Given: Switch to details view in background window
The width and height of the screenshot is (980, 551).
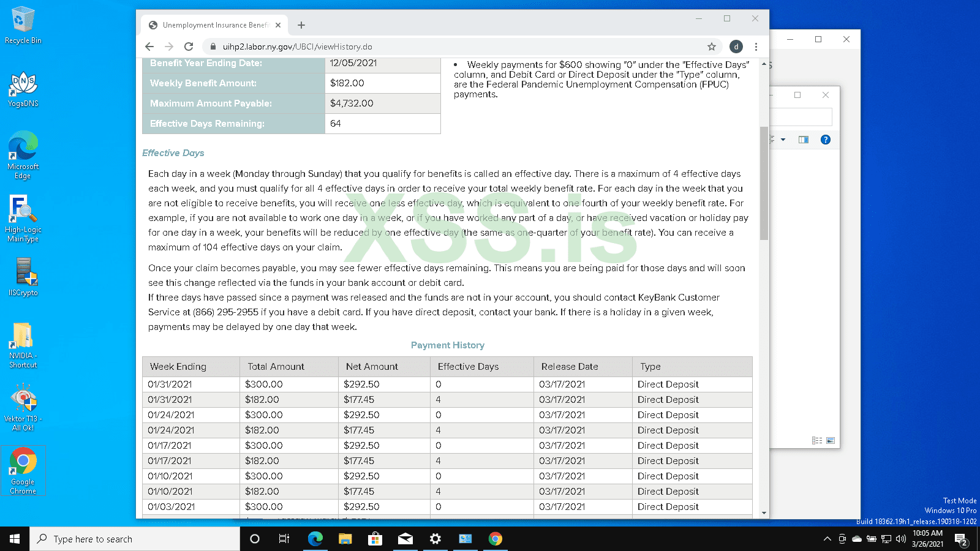Looking at the screenshot, I should pyautogui.click(x=816, y=440).
